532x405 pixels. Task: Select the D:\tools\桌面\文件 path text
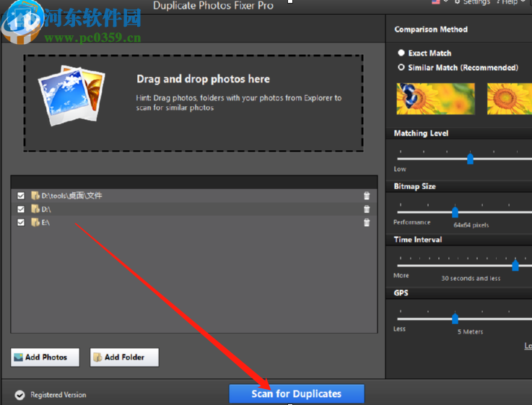coord(71,196)
